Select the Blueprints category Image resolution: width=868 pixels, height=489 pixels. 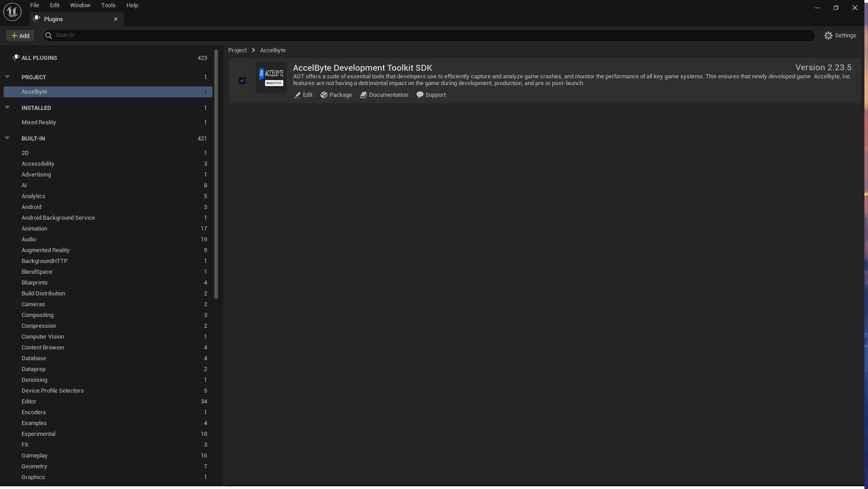point(108,282)
